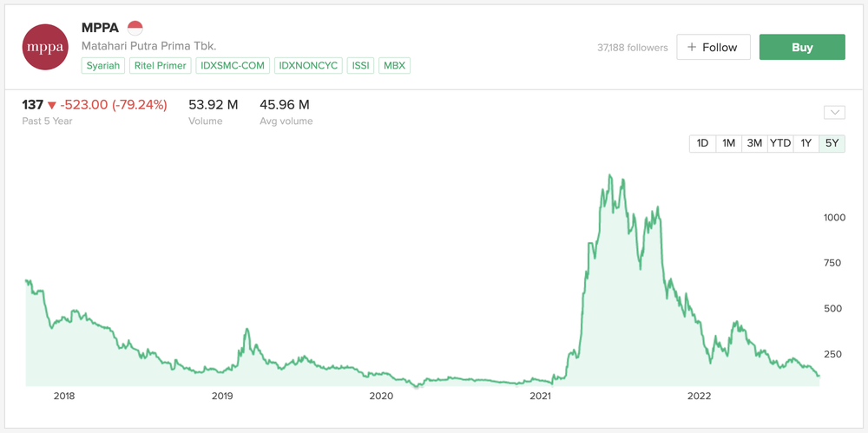Image resolution: width=868 pixels, height=433 pixels.
Task: Open the Ritel Primer tag
Action: pos(161,65)
